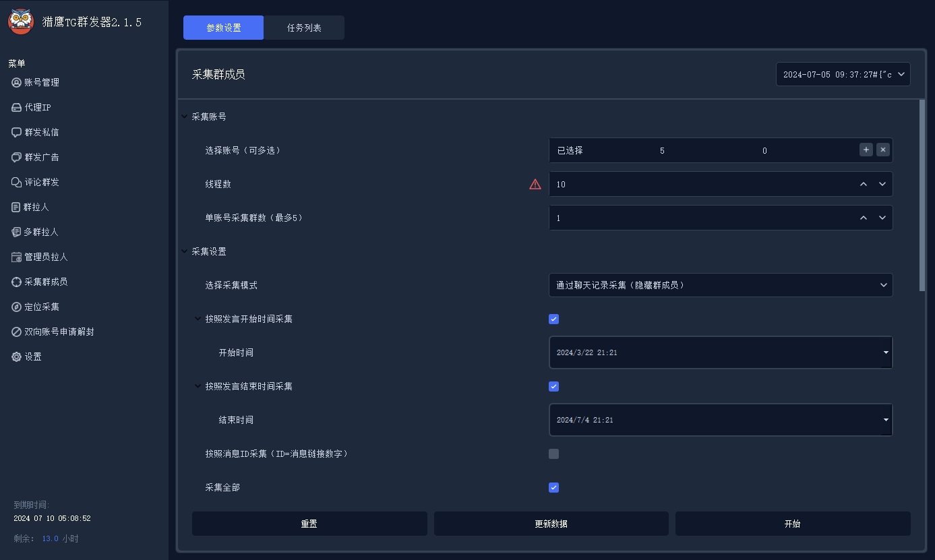Click the 双向账号申请解封 ban icon
Image resolution: width=935 pixels, height=560 pixels.
(16, 332)
